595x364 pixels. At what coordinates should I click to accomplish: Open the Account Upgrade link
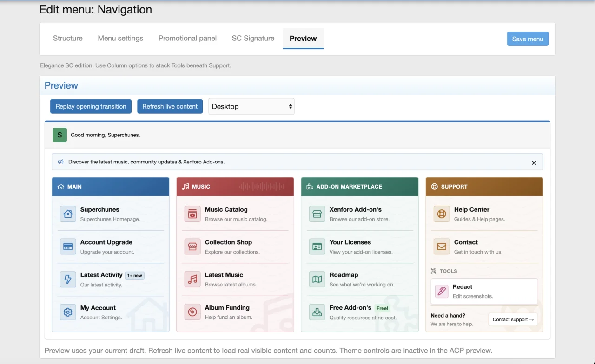(111, 247)
